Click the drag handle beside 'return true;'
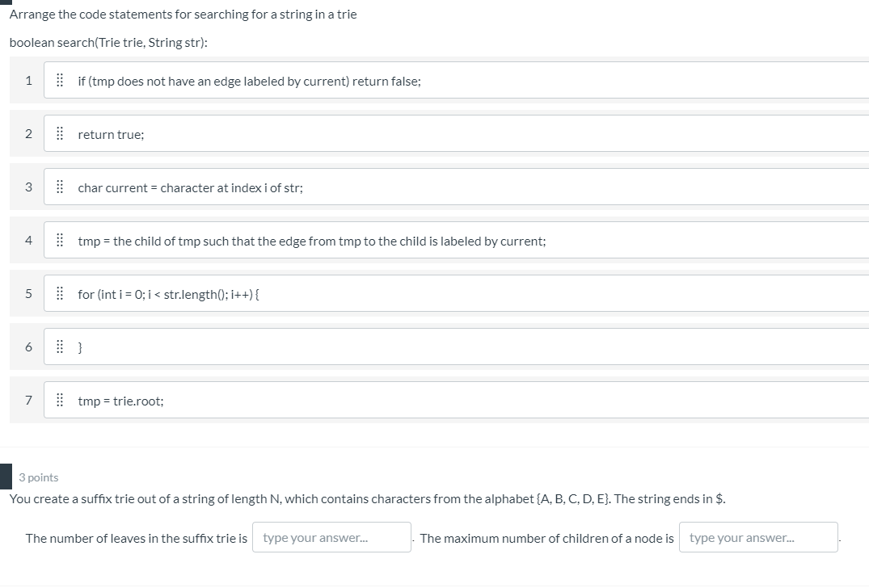Viewport: 869px width, 588px height. point(59,133)
